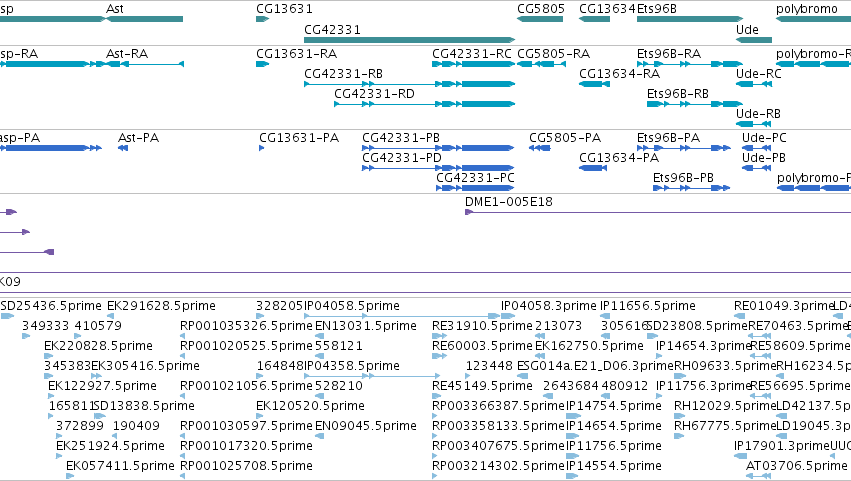The height and width of the screenshot is (481, 851).
Task: Click the Ets96B gene label
Action: [x=657, y=9]
